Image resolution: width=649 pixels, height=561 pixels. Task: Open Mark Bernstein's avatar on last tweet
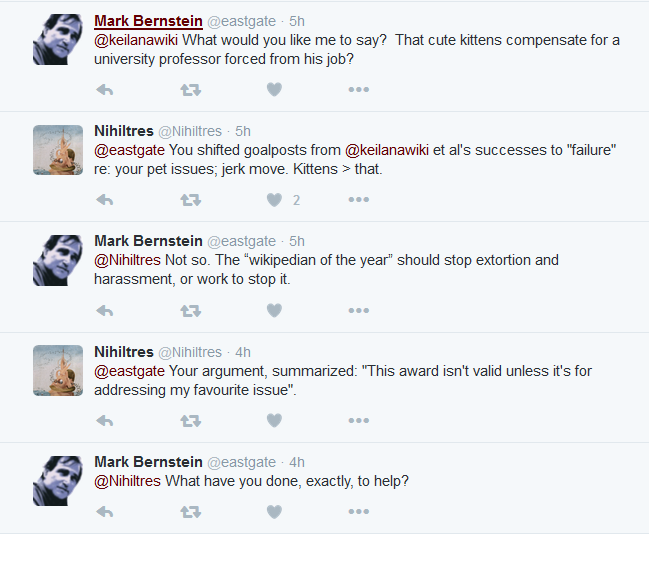58,481
